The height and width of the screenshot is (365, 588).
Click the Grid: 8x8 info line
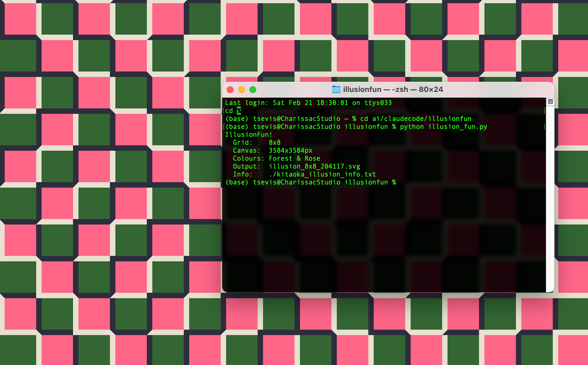click(257, 142)
